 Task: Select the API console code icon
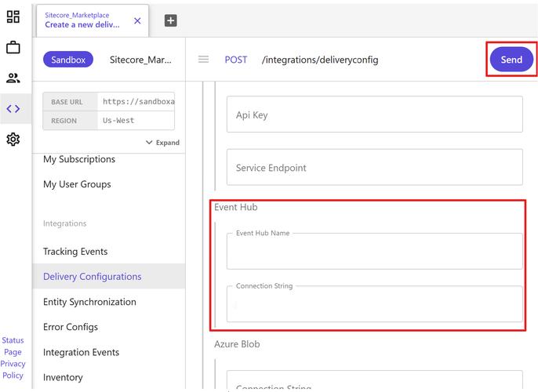coord(13,109)
